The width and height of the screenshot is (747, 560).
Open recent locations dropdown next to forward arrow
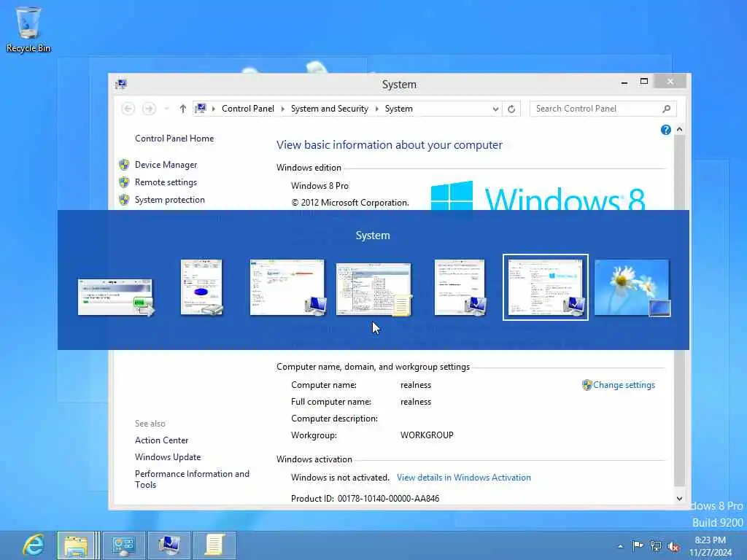point(166,109)
